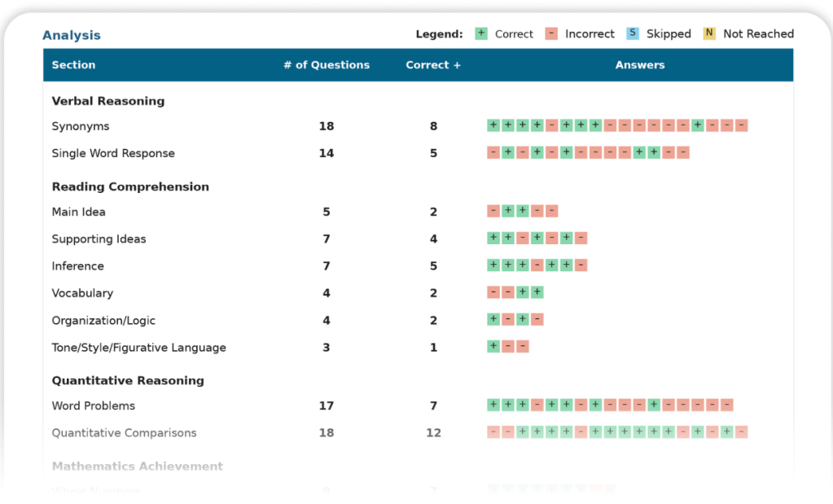Click the blue Skipped legend icon
Screen dimensions: 833x504
(633, 33)
